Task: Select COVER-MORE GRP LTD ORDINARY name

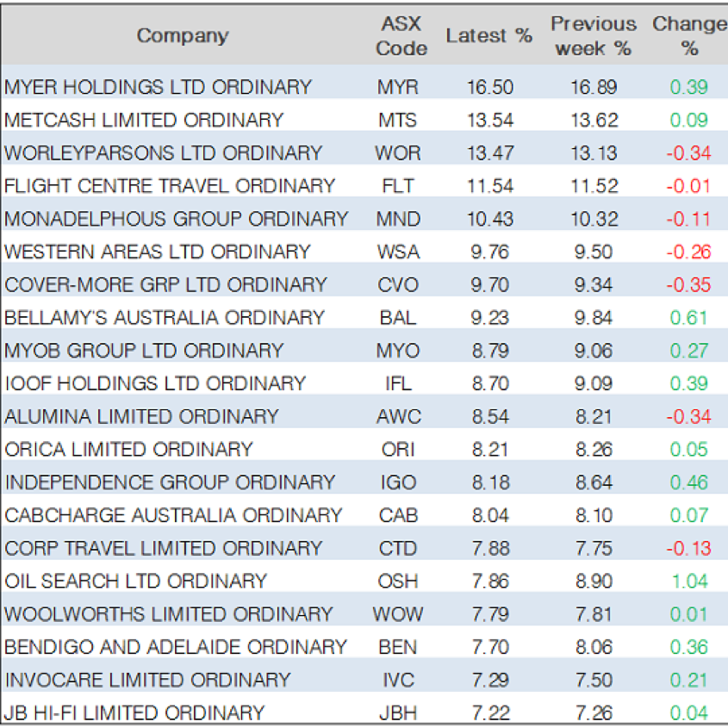Action: point(165,284)
